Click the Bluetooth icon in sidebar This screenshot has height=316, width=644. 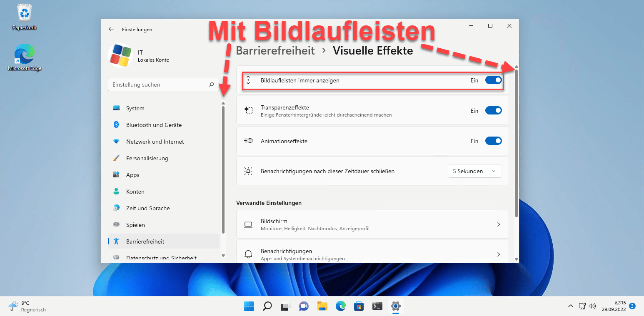pyautogui.click(x=117, y=125)
